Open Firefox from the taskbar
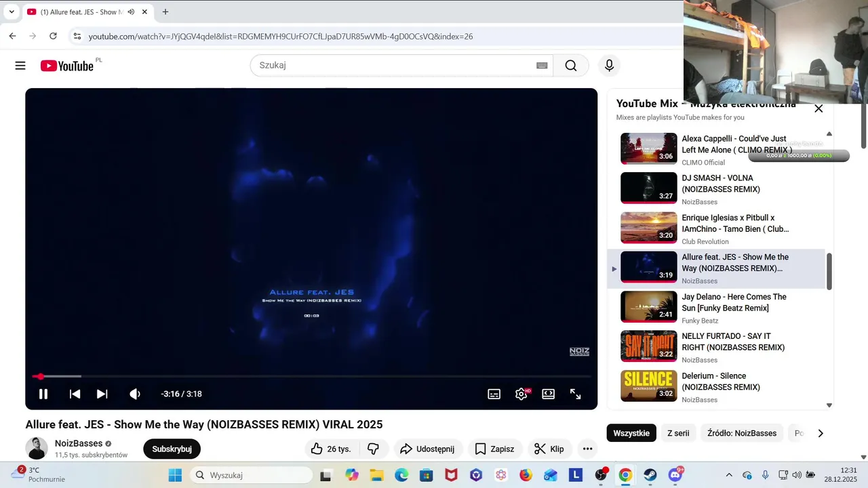 pos(526,475)
